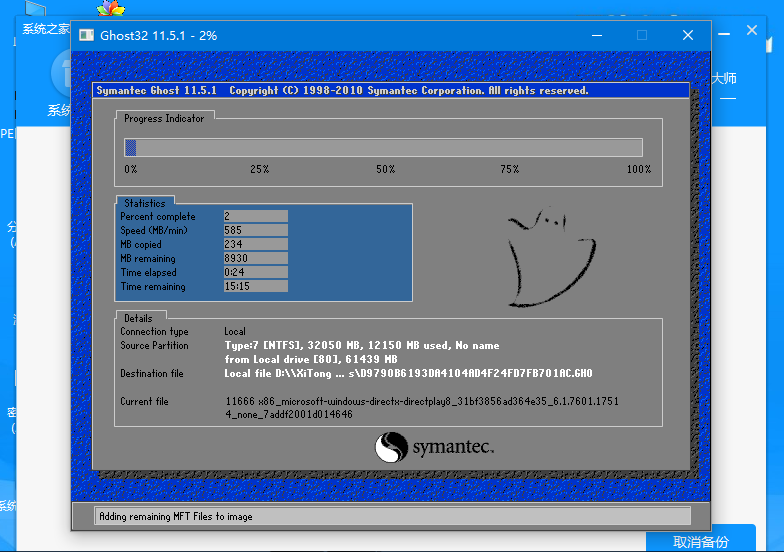Click the MB copied value 234
Image resolution: width=784 pixels, height=552 pixels.
click(255, 244)
